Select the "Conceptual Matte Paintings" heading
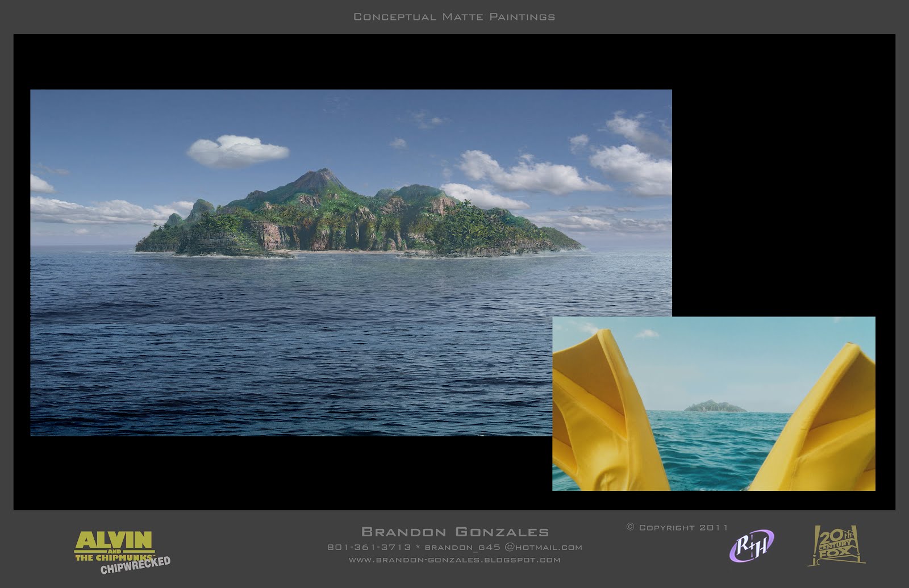 point(454,17)
